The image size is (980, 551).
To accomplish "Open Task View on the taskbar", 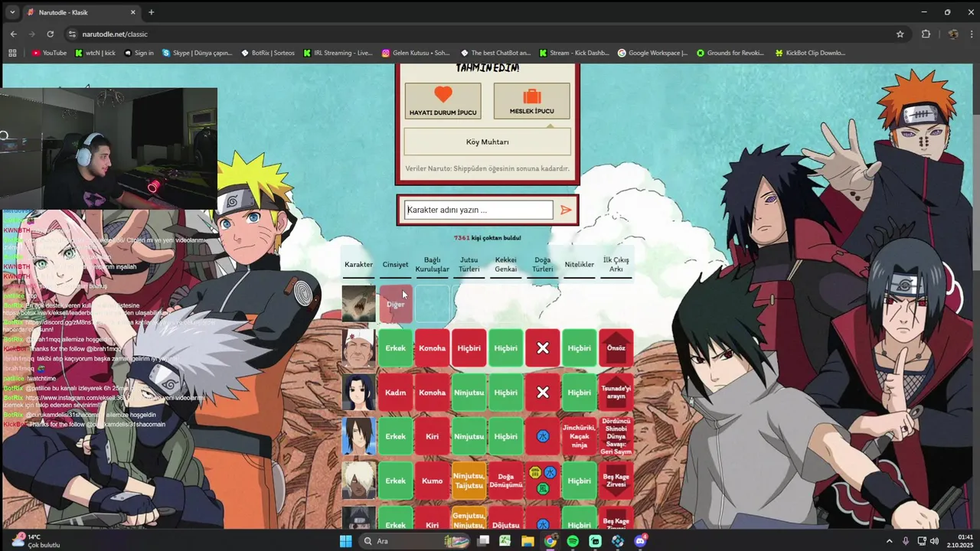I will tap(483, 541).
